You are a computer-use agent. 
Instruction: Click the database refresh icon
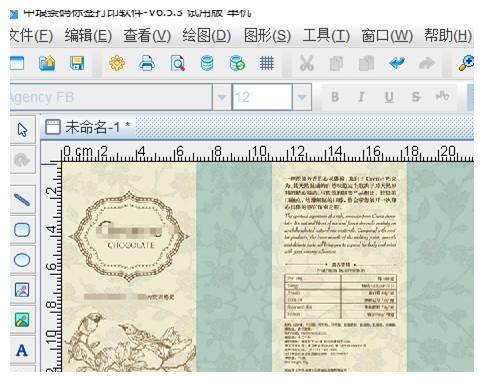(x=237, y=63)
